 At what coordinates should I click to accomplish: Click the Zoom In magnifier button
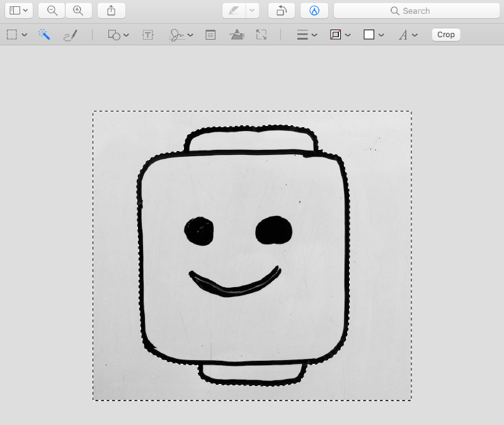click(78, 11)
